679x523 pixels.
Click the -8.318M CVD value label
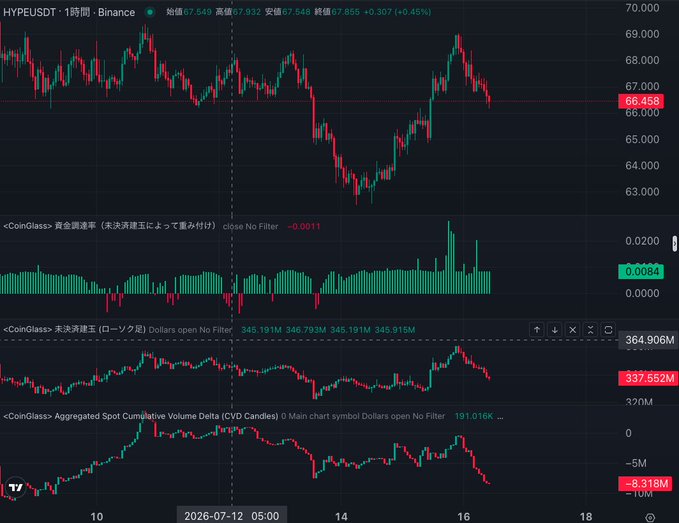click(x=646, y=483)
